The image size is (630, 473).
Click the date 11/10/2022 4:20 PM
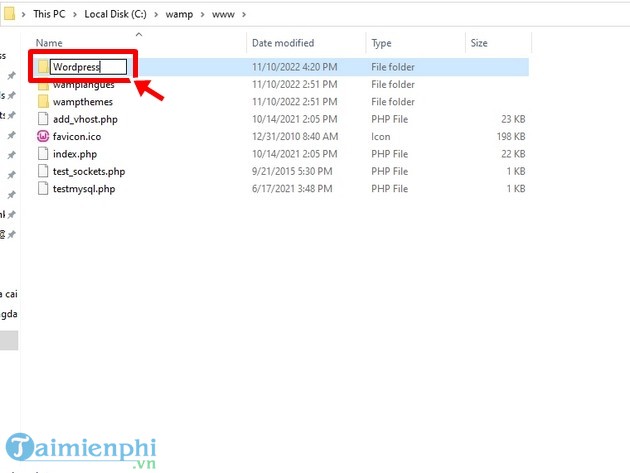coord(295,67)
